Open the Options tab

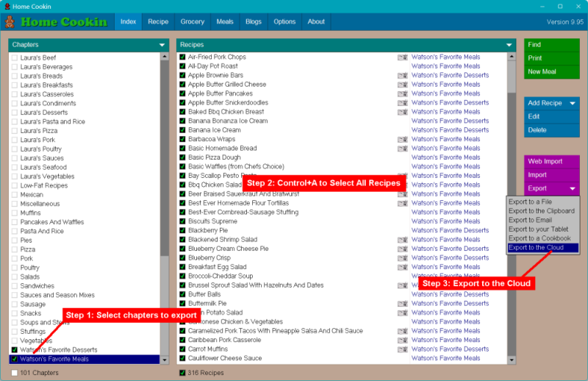point(284,22)
